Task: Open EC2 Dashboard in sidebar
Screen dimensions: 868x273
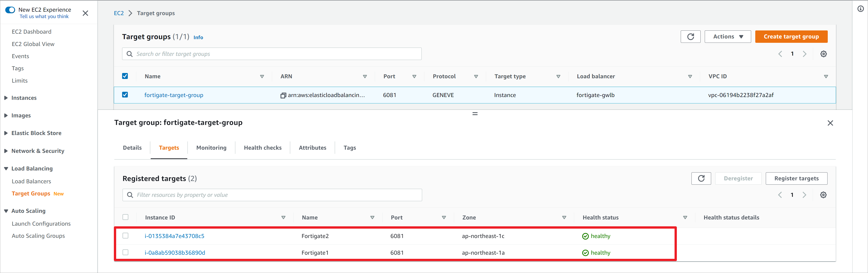Action: point(32,32)
